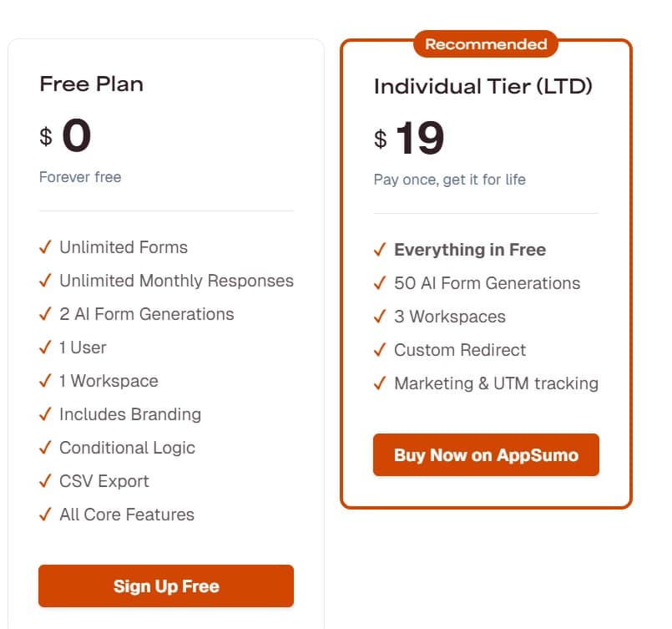
Task: Click checkmark next to Everything in Free
Action: [x=380, y=250]
